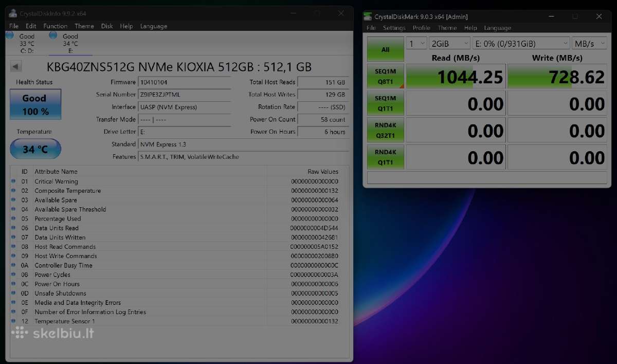Select the C: D: disk status icon
This screenshot has width=617, height=364.
(x=10, y=35)
